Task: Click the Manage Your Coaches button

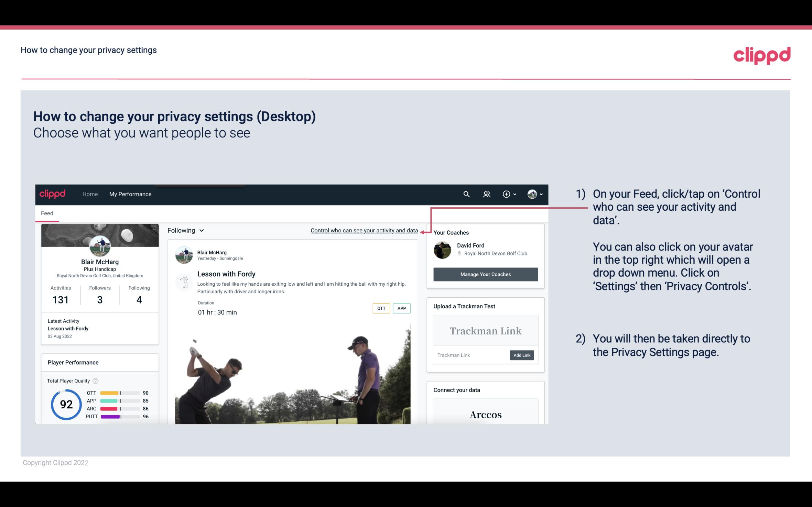Action: coord(485,274)
